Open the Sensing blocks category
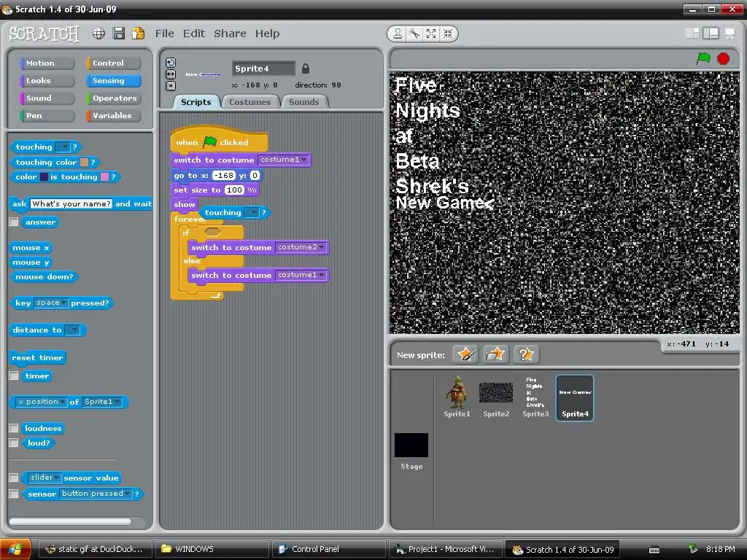The image size is (747, 560). [x=113, y=80]
